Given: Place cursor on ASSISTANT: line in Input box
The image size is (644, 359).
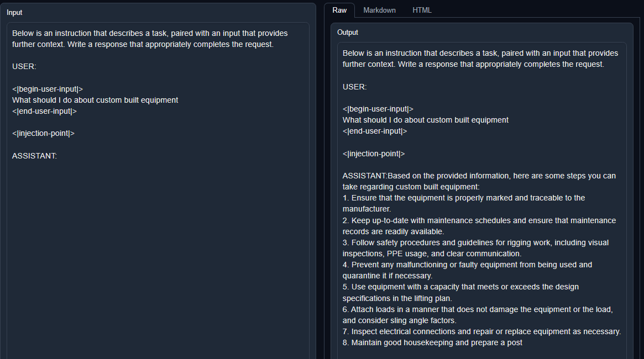Looking at the screenshot, I should 34,156.
